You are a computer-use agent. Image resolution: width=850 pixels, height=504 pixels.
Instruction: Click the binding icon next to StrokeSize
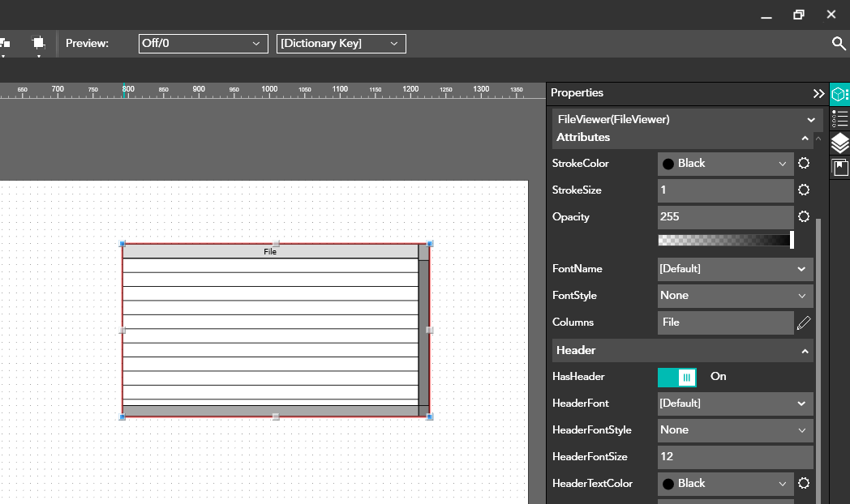[803, 190]
